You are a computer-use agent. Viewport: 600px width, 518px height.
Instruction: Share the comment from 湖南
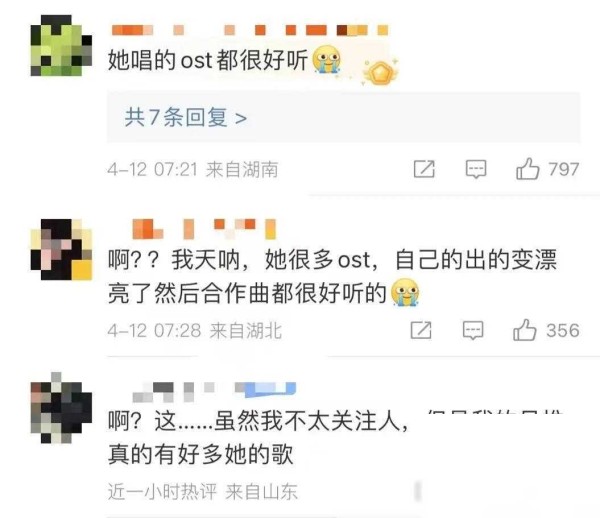[424, 169]
